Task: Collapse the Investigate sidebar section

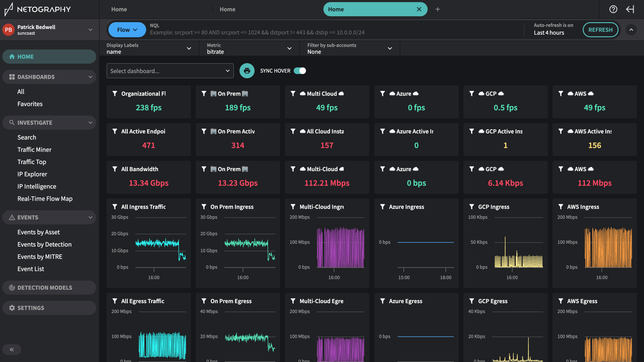Action: tap(90, 123)
